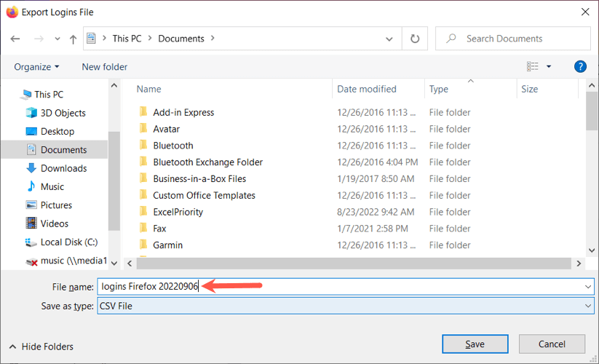Click the Up one level arrow
599x364 pixels.
(73, 39)
